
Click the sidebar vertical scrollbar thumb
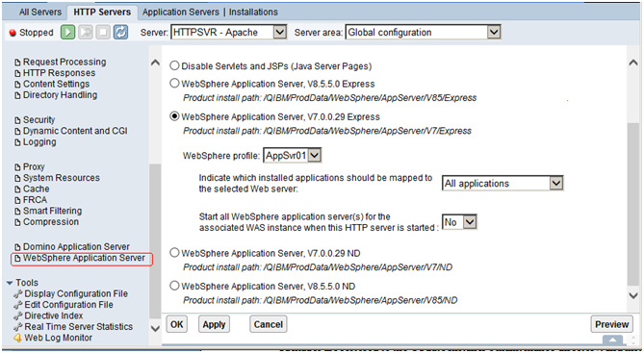pyautogui.click(x=155, y=241)
